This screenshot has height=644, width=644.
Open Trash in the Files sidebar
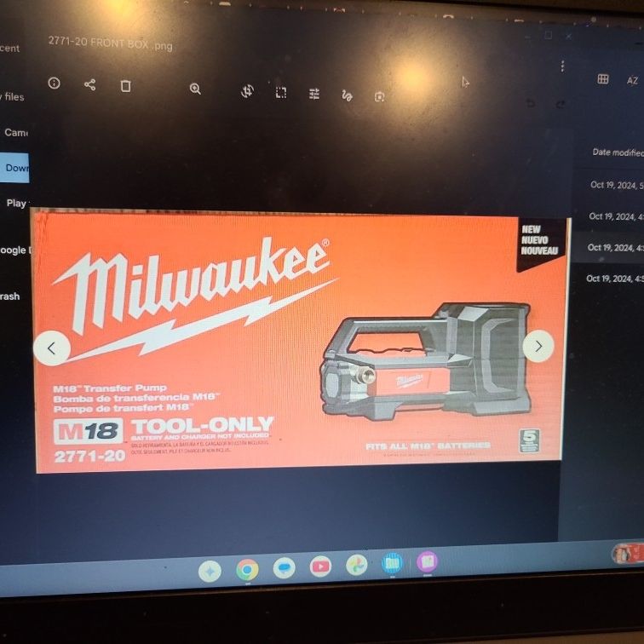(x=10, y=296)
